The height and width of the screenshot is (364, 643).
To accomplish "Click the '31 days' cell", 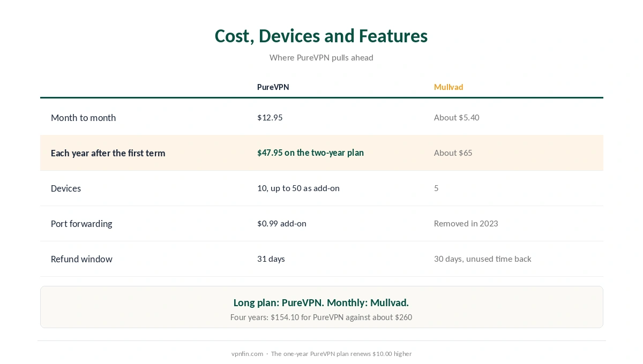I will point(271,259).
